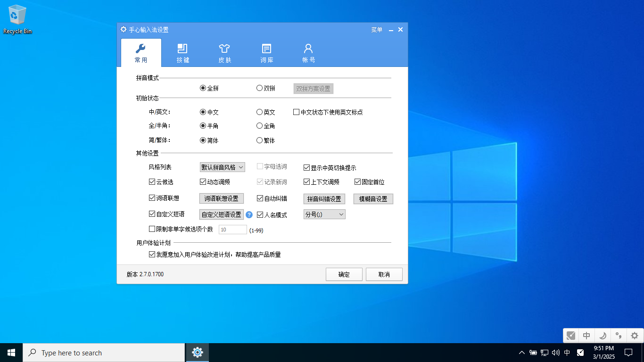This screenshot has height=362, width=644.
Task: Open the 按键 keys tab icon
Action: (x=182, y=48)
